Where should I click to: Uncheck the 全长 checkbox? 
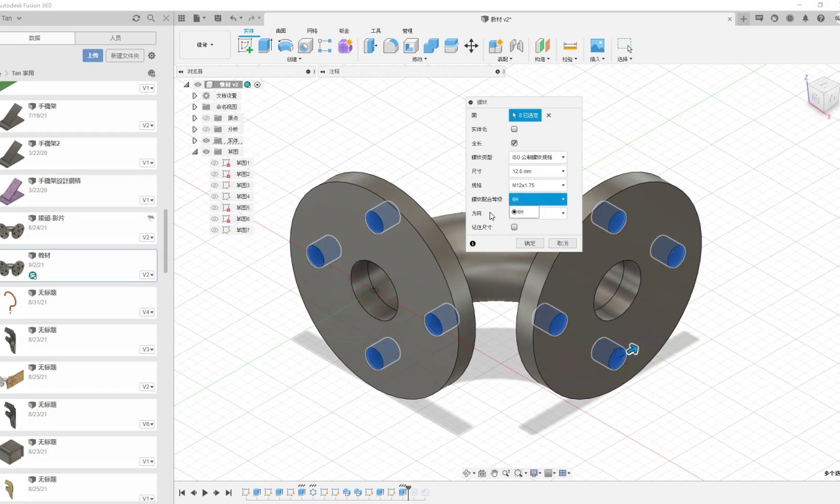pyautogui.click(x=514, y=143)
